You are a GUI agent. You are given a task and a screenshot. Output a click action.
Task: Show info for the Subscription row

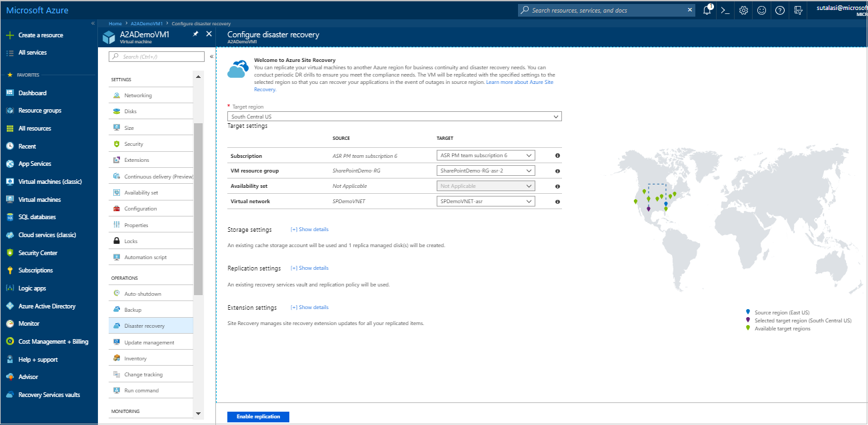point(557,155)
